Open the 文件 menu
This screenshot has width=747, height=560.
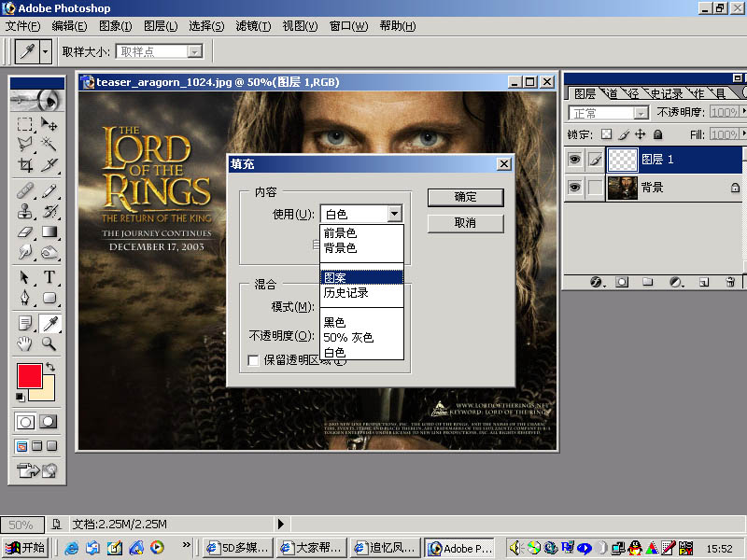(x=22, y=26)
